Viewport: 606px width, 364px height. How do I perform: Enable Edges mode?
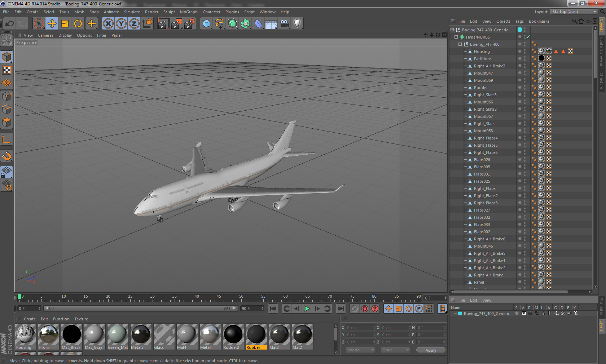(7, 109)
